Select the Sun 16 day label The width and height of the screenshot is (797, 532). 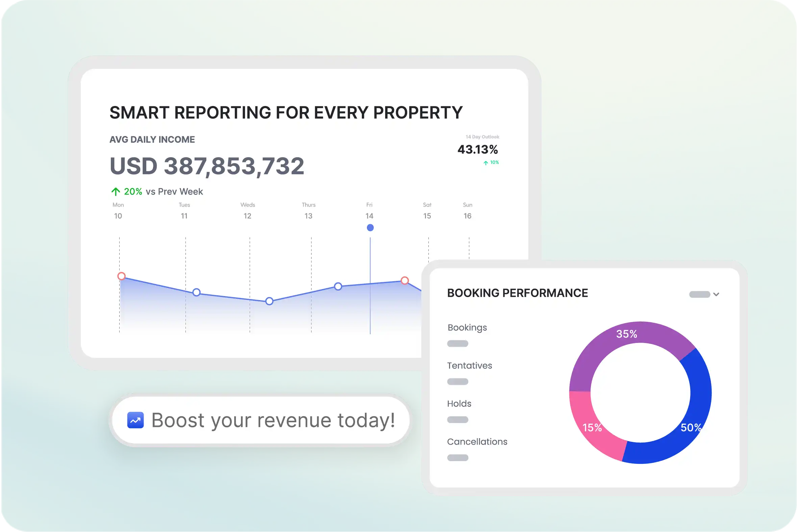pyautogui.click(x=467, y=211)
